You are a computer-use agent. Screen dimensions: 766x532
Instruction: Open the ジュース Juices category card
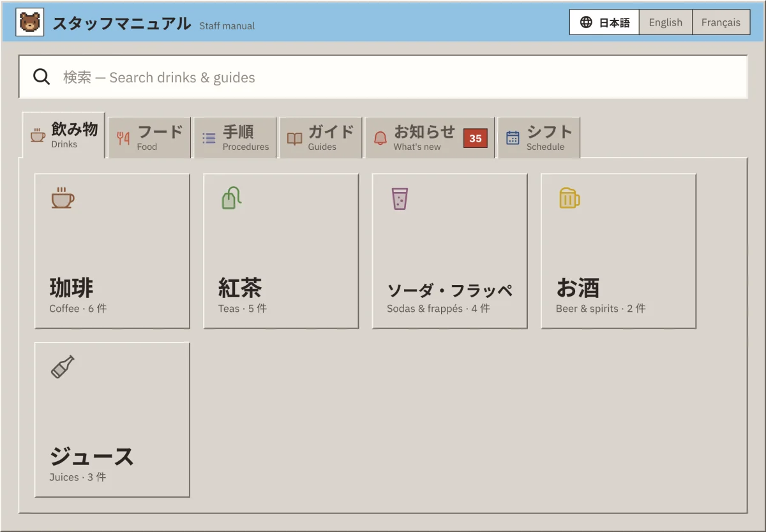(112, 420)
